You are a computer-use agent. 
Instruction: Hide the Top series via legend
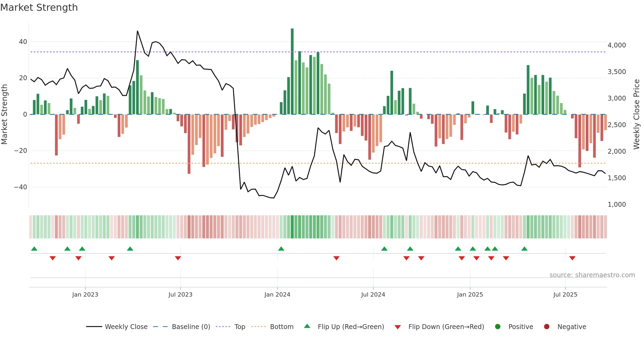[x=230, y=327]
